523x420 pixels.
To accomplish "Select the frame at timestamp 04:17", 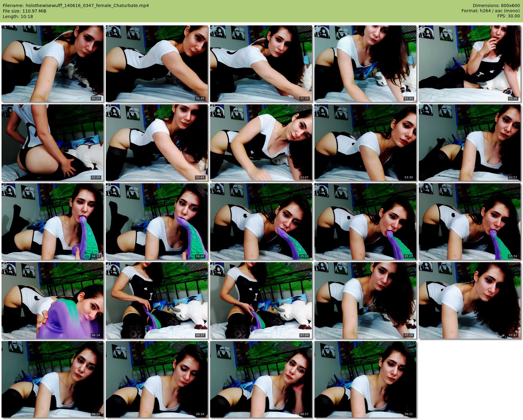I will pyautogui.click(x=52, y=221).
